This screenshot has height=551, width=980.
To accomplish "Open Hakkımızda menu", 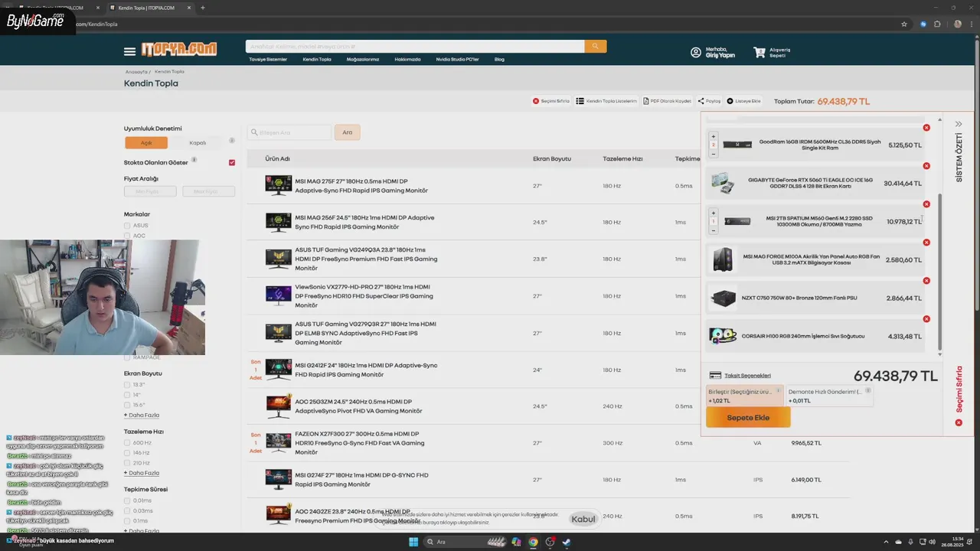I will (x=407, y=59).
